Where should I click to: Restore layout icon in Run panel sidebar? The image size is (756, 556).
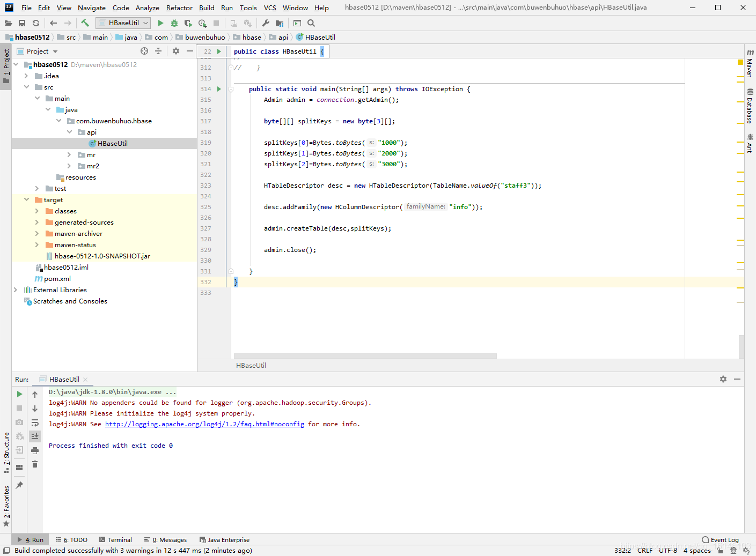click(x=19, y=468)
